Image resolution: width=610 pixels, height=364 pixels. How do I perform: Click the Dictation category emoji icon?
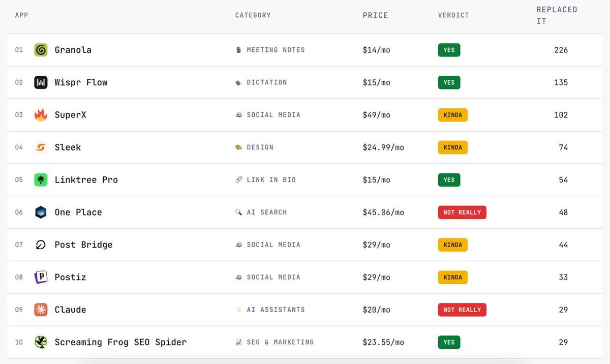(x=238, y=82)
